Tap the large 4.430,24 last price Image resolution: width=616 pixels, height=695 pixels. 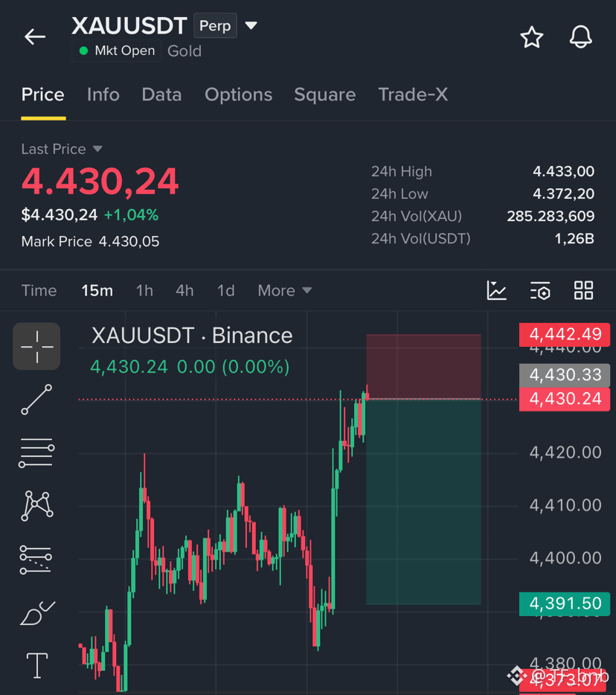[x=100, y=182]
